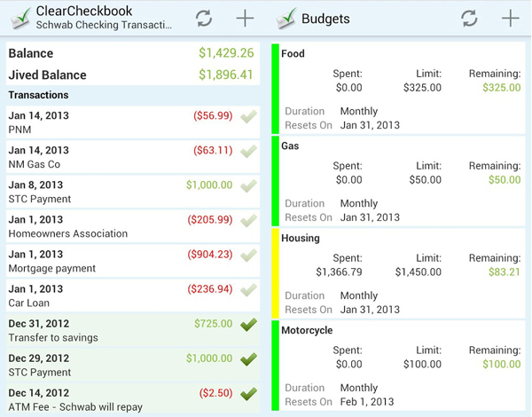Unjive the Transfer to savings transaction
Screen dimensions: 532x417
tap(248, 325)
